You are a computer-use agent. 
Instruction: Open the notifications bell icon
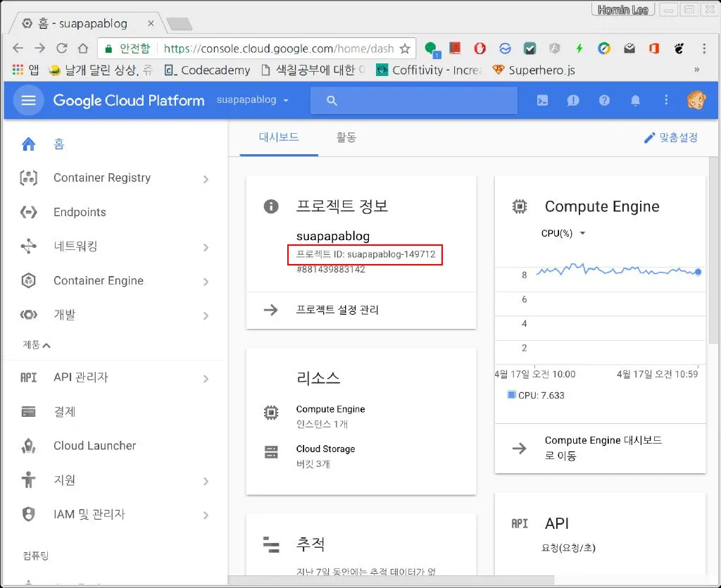click(x=636, y=100)
